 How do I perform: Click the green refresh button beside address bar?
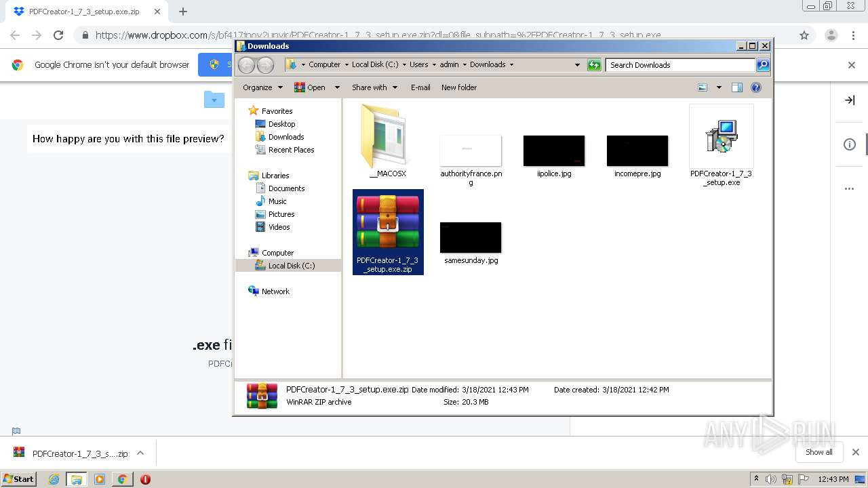pos(594,65)
